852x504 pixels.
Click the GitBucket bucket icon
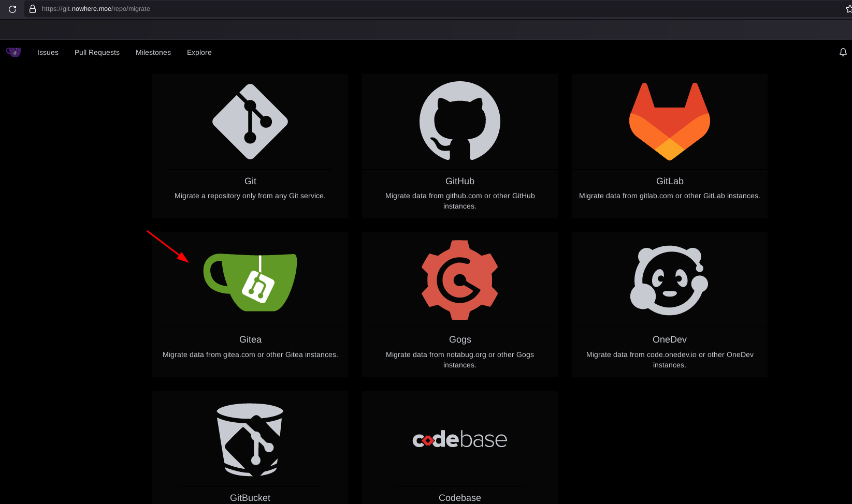pyautogui.click(x=250, y=439)
